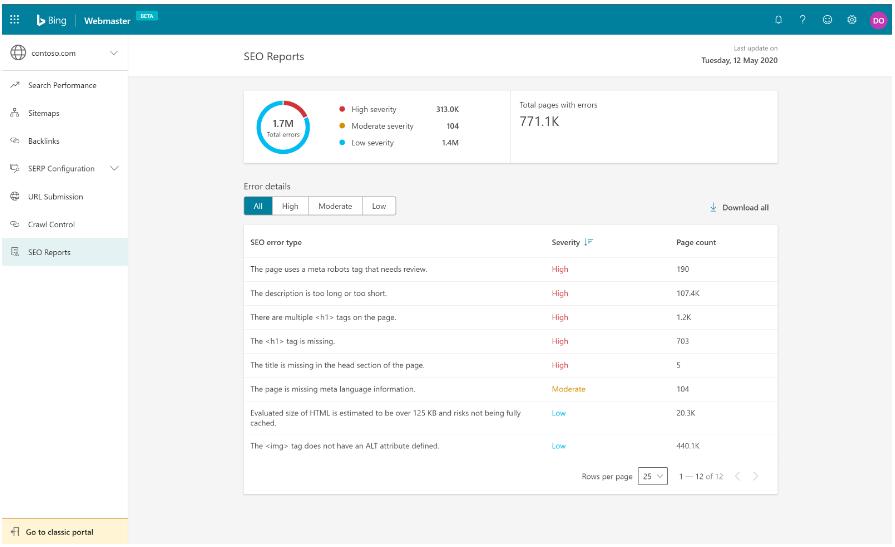Click the 313.0K high severity count
Viewport: 895px width, 547px height.
[x=448, y=109]
